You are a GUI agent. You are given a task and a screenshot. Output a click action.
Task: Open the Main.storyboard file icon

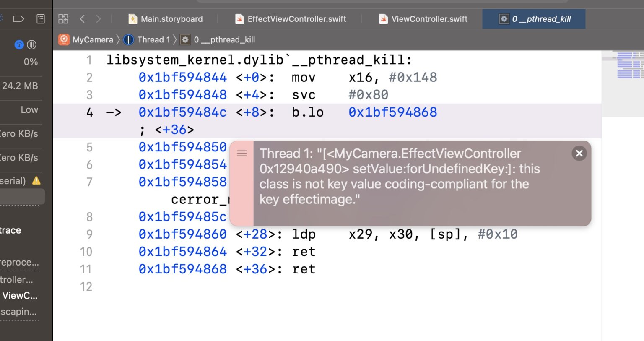[x=133, y=18]
